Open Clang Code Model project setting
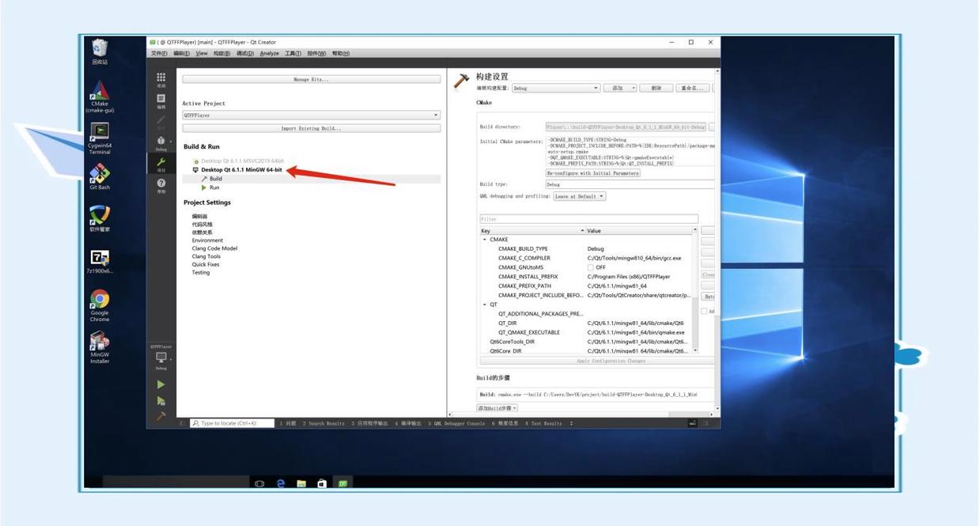This screenshot has height=526, width=980. pos(214,248)
